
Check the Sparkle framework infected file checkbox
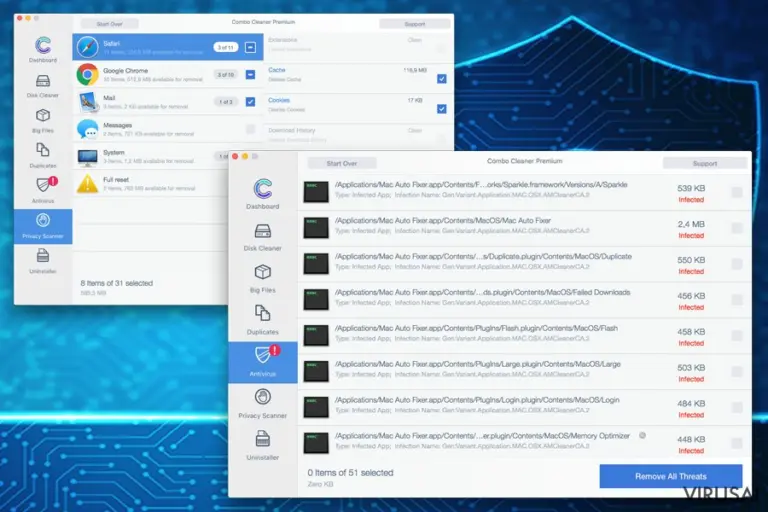tap(737, 192)
